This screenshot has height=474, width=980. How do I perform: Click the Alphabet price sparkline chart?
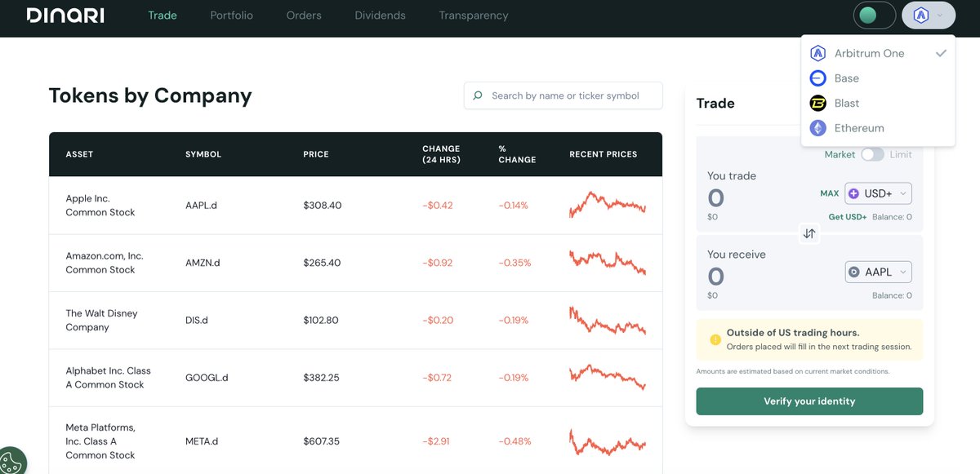click(608, 377)
